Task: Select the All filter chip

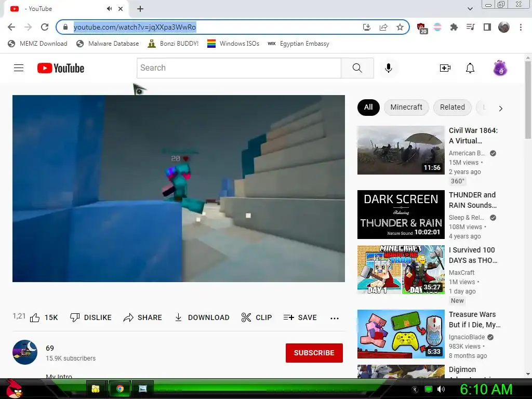Action: point(368,107)
